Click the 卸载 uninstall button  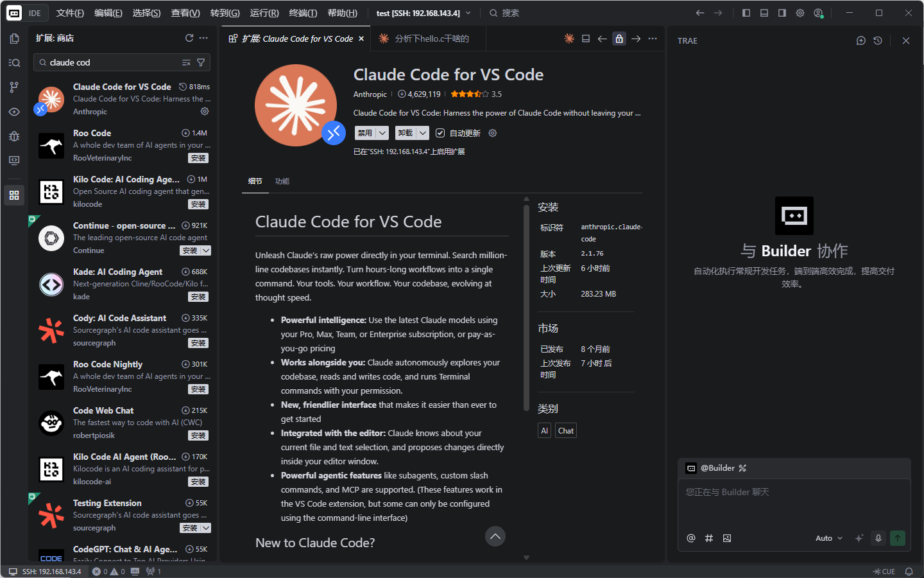pos(405,133)
